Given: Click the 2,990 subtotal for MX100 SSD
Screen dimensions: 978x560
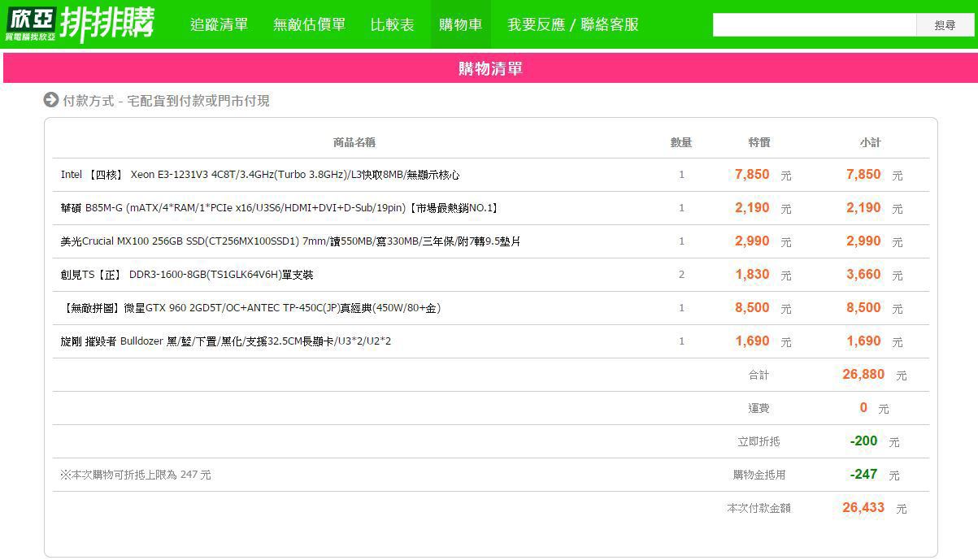Looking at the screenshot, I should (x=863, y=241).
